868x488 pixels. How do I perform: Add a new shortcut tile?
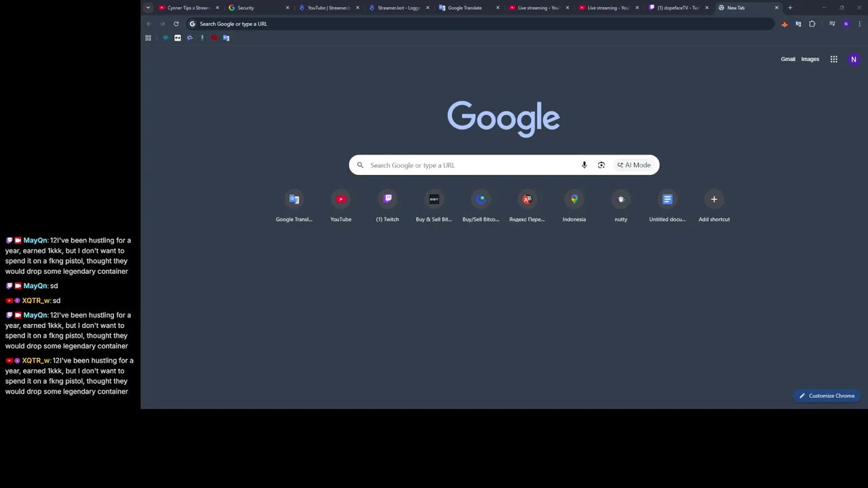[x=714, y=206]
